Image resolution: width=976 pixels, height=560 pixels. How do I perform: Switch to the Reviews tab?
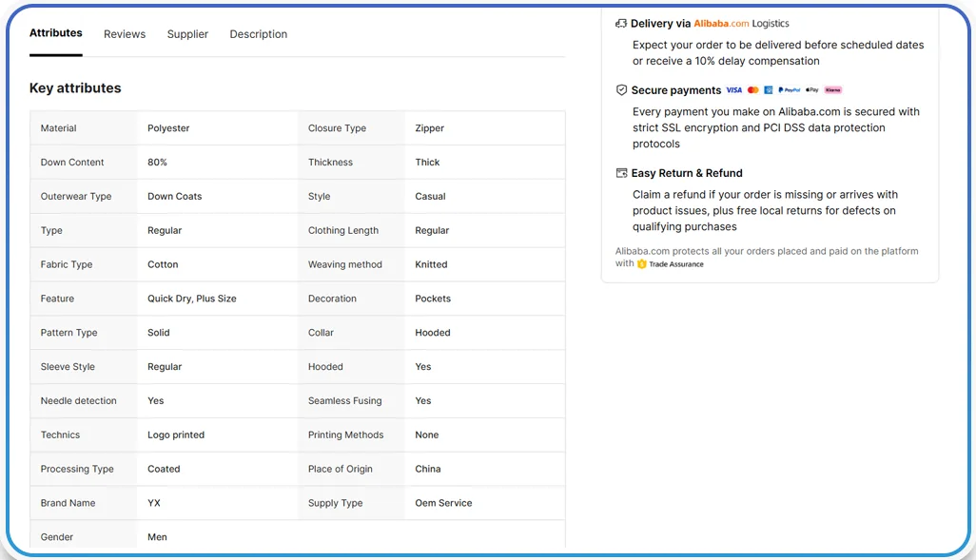point(125,34)
